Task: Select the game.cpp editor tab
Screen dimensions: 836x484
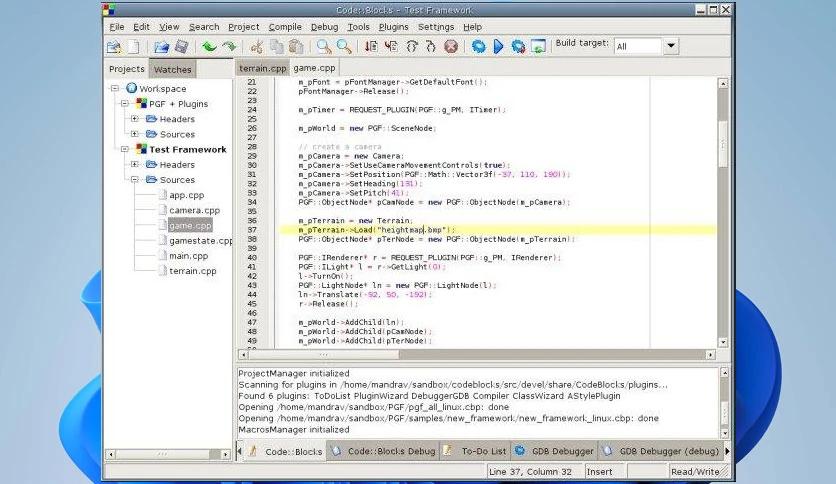Action: tap(314, 68)
